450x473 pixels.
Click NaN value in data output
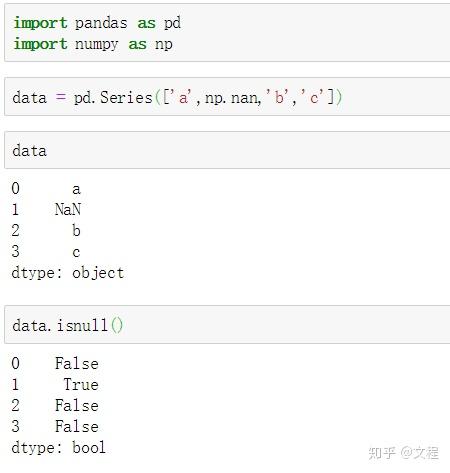68,210
